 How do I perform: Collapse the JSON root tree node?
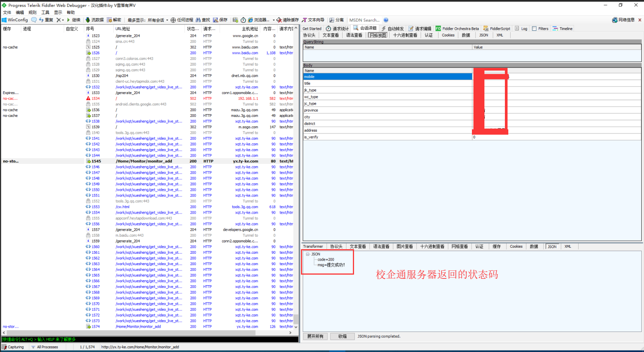coord(308,254)
